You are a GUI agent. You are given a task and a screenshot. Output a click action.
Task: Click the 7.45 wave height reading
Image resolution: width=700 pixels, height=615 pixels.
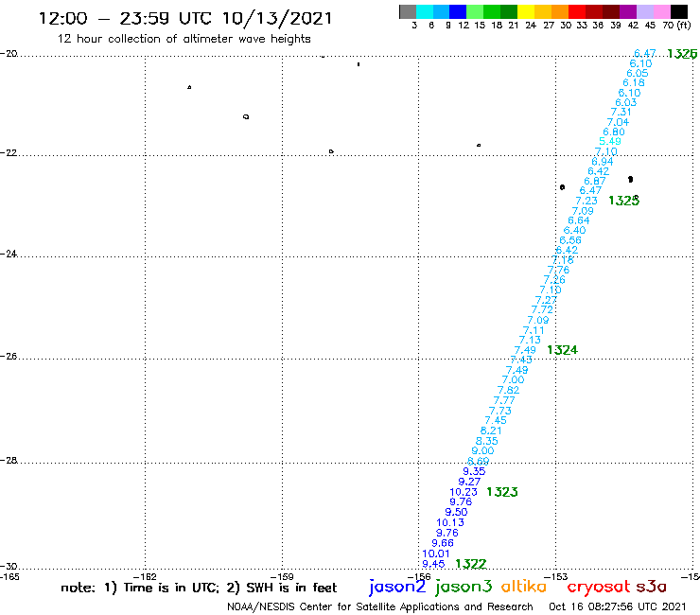click(496, 421)
